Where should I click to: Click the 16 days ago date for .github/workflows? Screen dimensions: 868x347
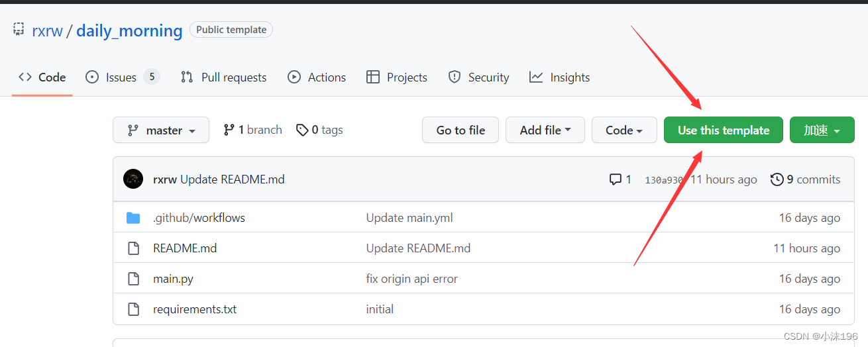tap(810, 218)
